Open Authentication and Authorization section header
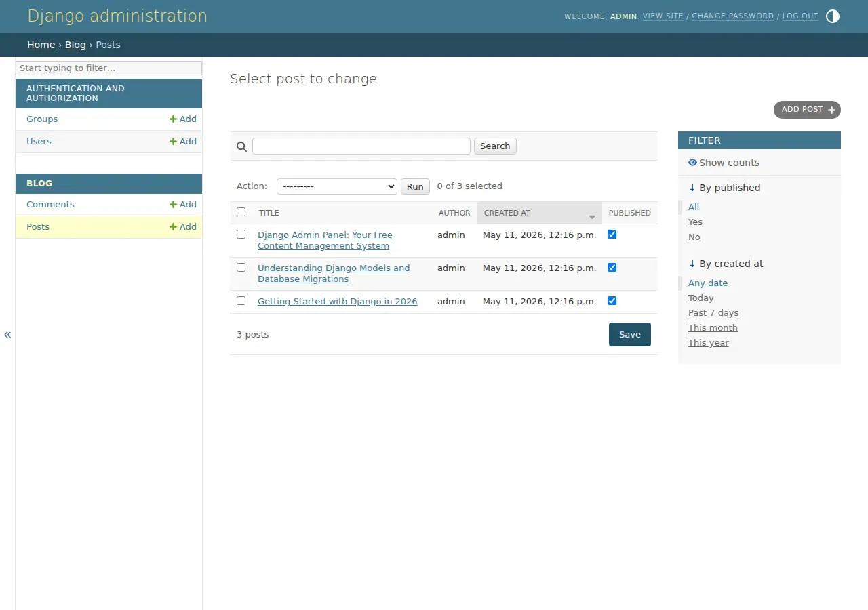 click(x=75, y=93)
